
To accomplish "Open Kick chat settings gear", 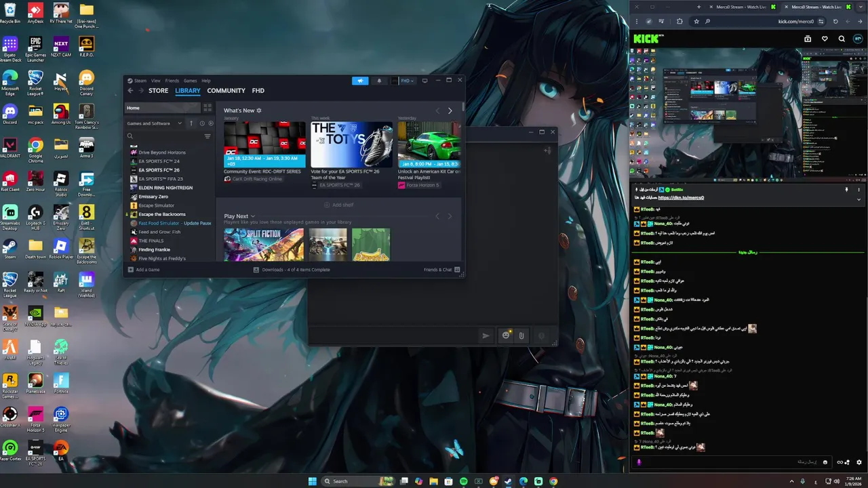I will (x=859, y=462).
